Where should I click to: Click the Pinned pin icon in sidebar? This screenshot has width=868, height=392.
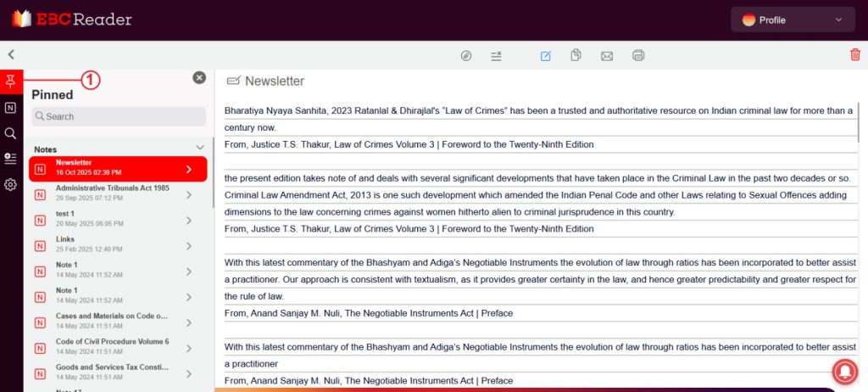tap(11, 81)
